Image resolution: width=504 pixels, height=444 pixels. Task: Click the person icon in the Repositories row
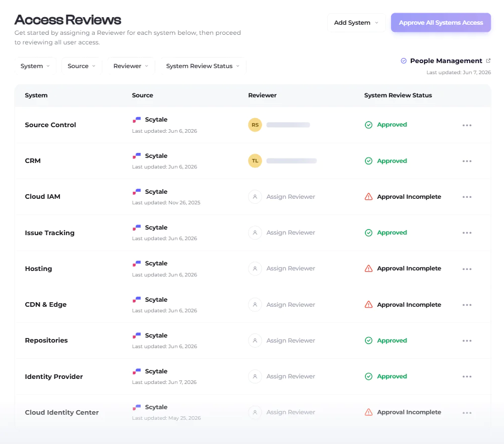click(x=255, y=341)
